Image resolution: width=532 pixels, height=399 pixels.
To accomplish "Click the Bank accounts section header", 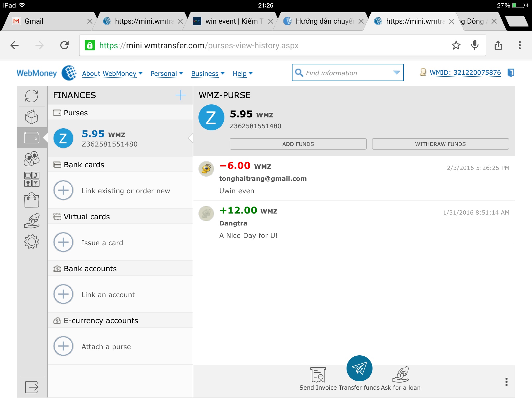I will pyautogui.click(x=120, y=269).
